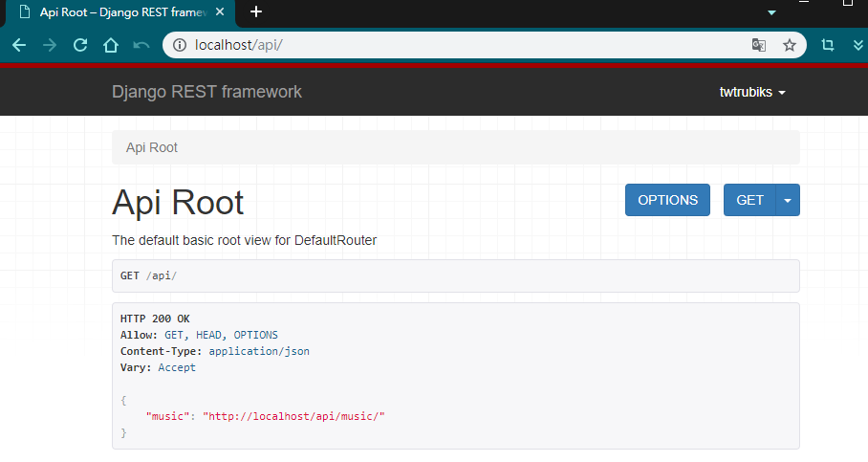The image size is (868, 462).
Task: Close the Api Root browser tab
Action: 220,11
